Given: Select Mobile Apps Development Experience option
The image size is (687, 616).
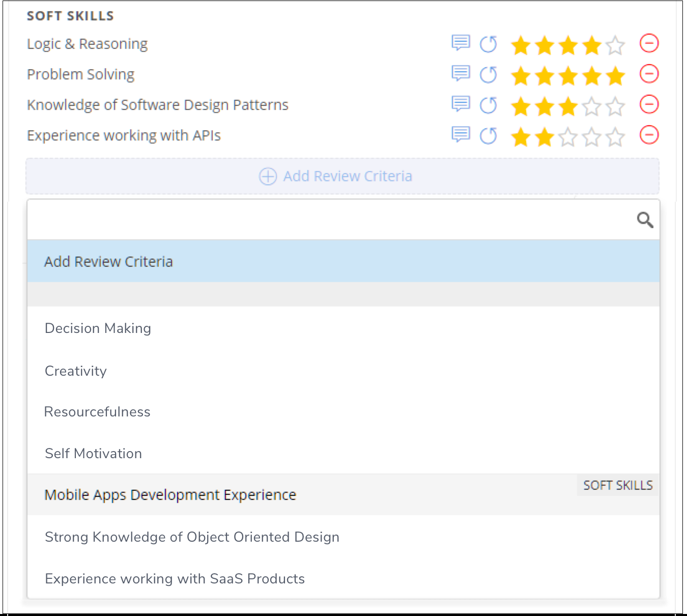Looking at the screenshot, I should pos(170,495).
